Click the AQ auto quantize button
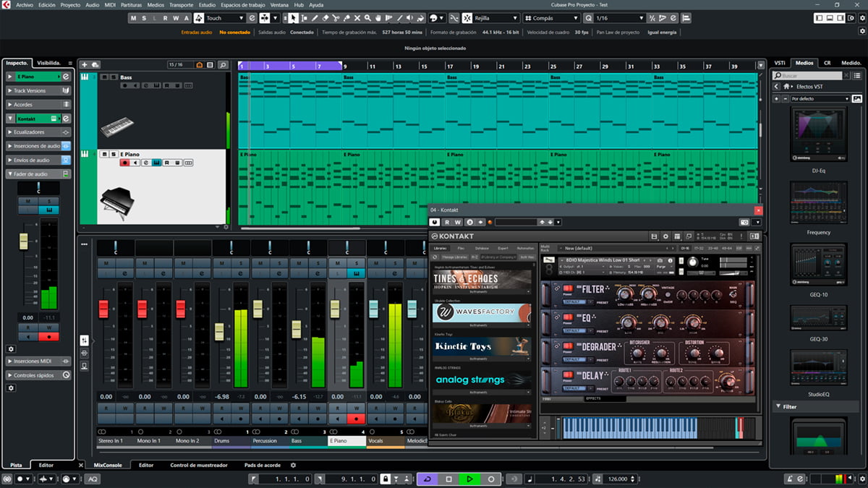The image size is (868, 488). coord(93,479)
